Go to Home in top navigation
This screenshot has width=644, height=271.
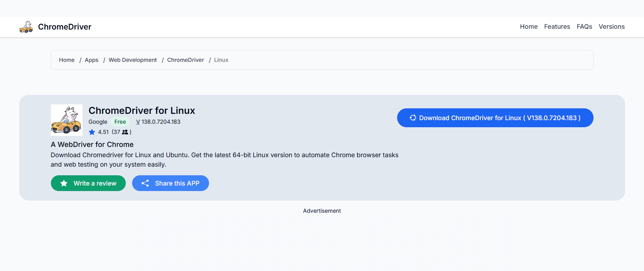click(x=528, y=27)
